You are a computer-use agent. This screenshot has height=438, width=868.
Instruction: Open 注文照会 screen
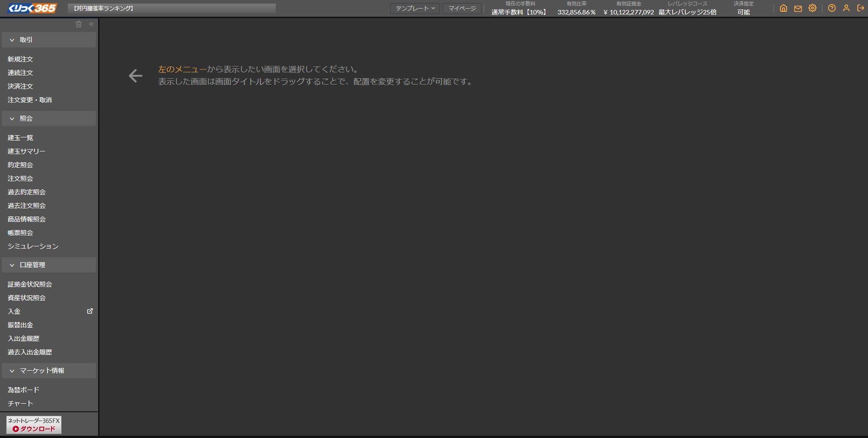coord(20,179)
